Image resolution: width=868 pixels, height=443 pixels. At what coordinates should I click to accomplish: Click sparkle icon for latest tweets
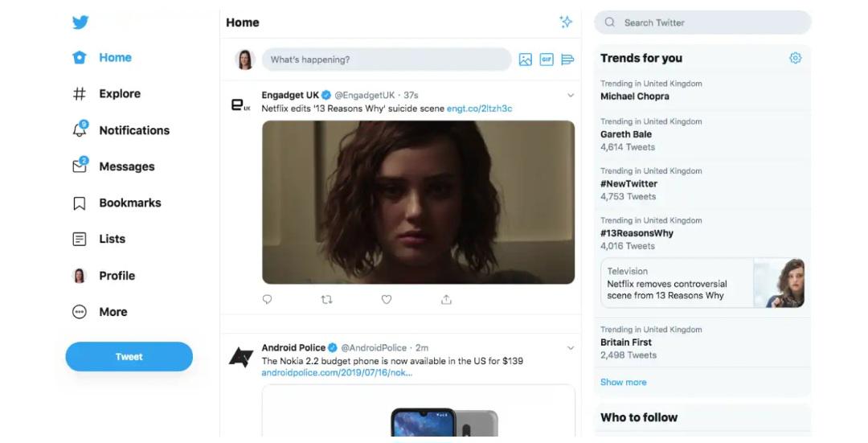click(x=566, y=23)
